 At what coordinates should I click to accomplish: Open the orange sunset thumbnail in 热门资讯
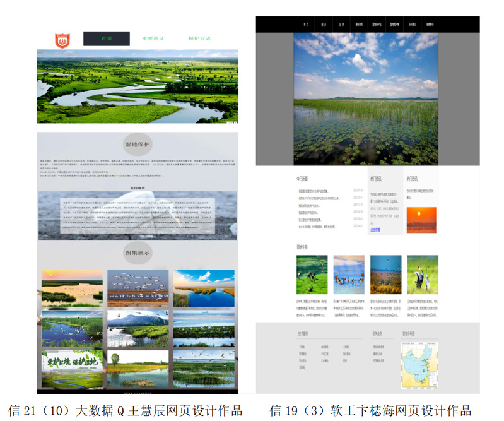pos(421,220)
